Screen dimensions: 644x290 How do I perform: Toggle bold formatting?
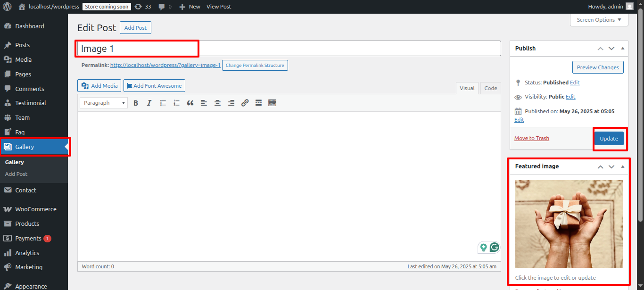[136, 103]
